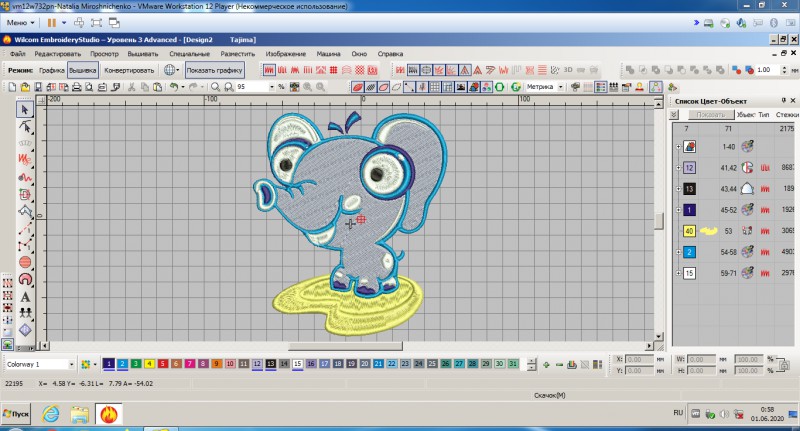The image size is (800, 431).
Task: Toggle the pink outline view icon
Action: point(384,87)
